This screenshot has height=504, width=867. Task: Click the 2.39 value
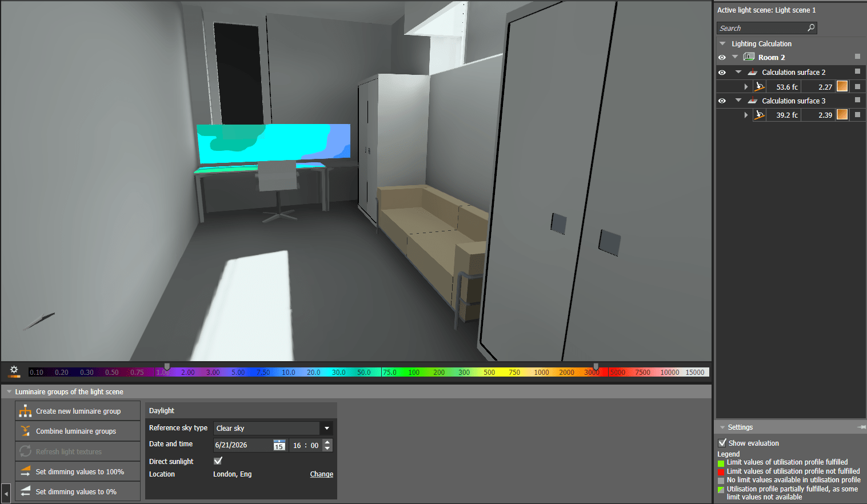click(x=825, y=115)
